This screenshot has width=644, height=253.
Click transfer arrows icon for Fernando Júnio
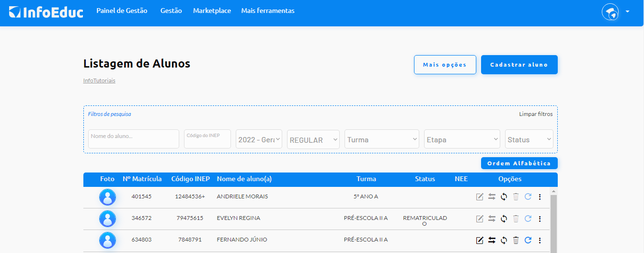pyautogui.click(x=492, y=240)
